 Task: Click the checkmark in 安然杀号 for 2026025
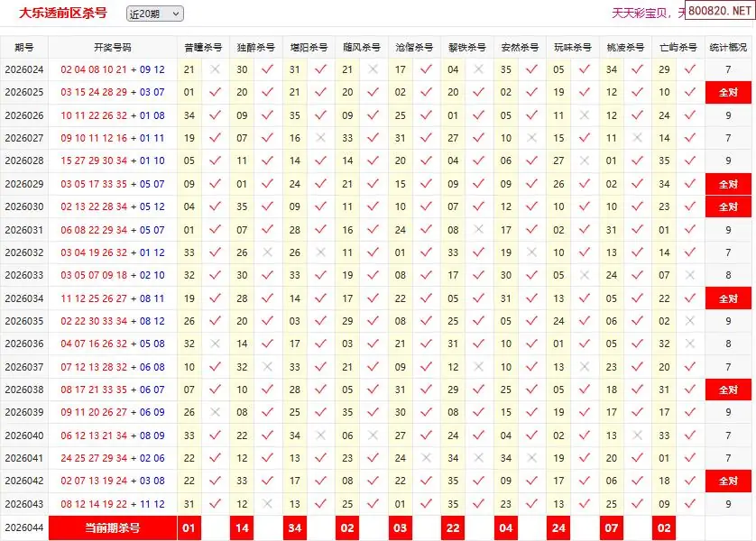pyautogui.click(x=531, y=92)
